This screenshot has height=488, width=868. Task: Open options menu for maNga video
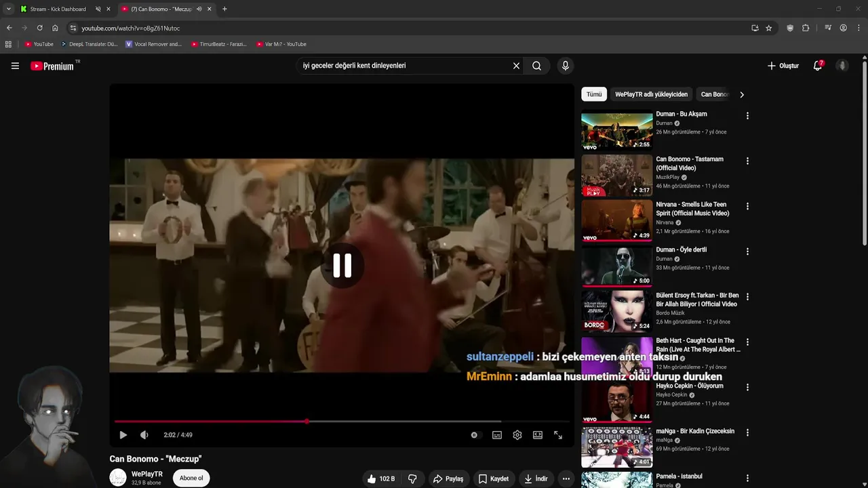click(747, 432)
